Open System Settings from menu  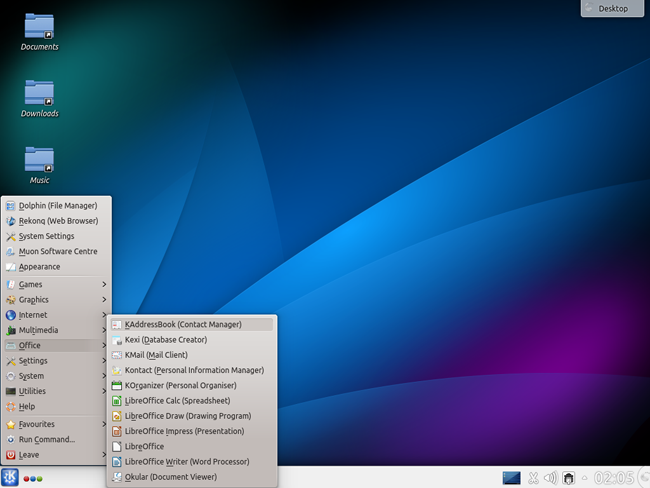tap(56, 236)
